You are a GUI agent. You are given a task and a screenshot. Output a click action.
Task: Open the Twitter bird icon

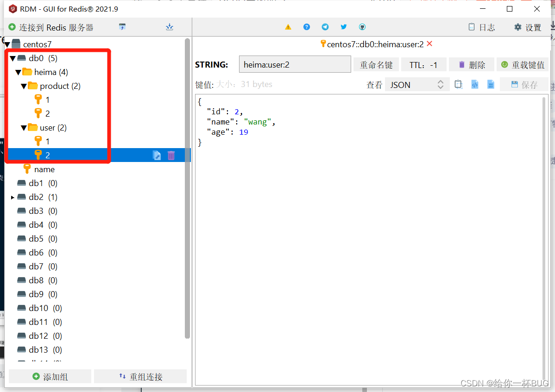tap(344, 27)
